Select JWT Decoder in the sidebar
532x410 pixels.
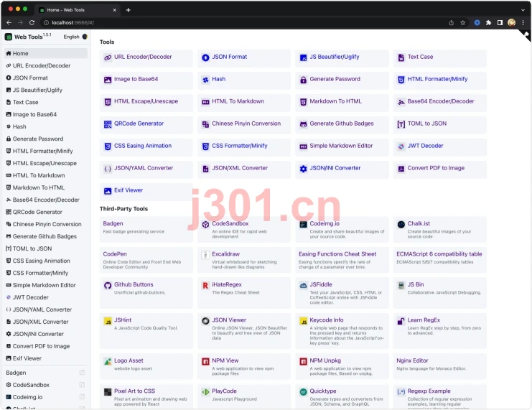click(x=45, y=297)
